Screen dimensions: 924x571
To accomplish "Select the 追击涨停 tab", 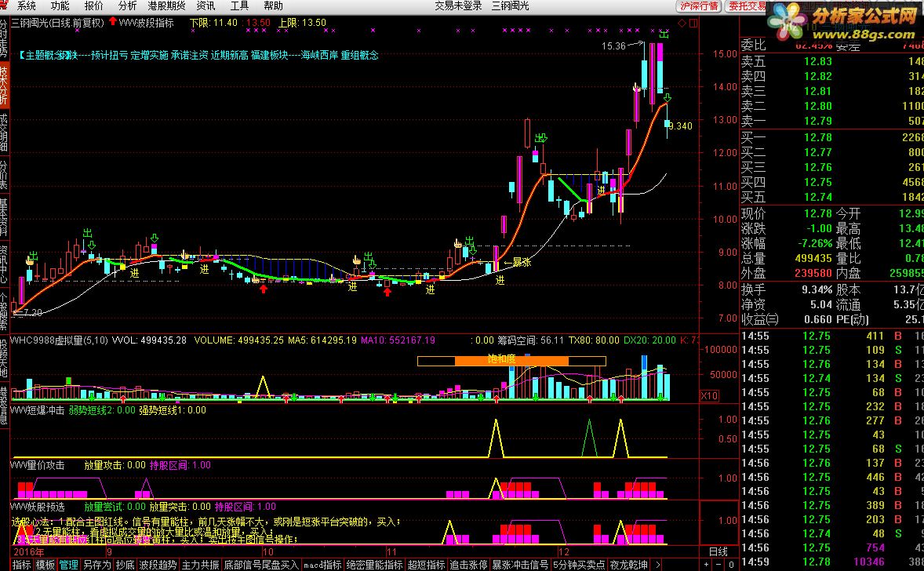I will [x=468, y=565].
